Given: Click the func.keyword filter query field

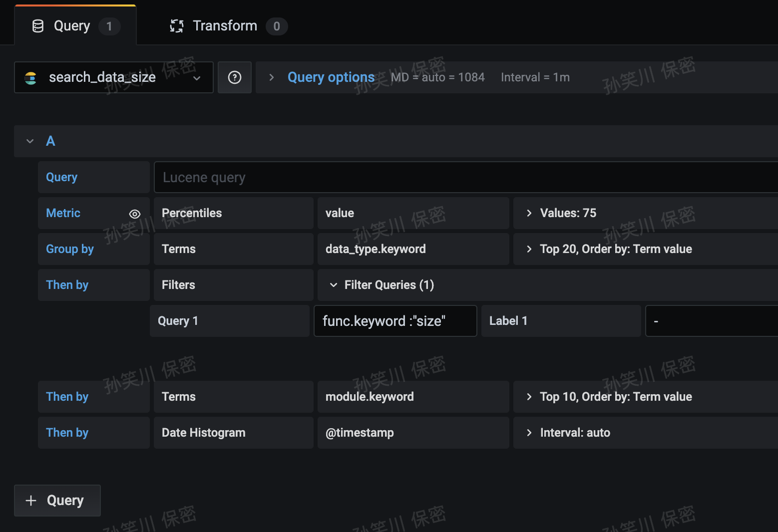Looking at the screenshot, I should [395, 321].
